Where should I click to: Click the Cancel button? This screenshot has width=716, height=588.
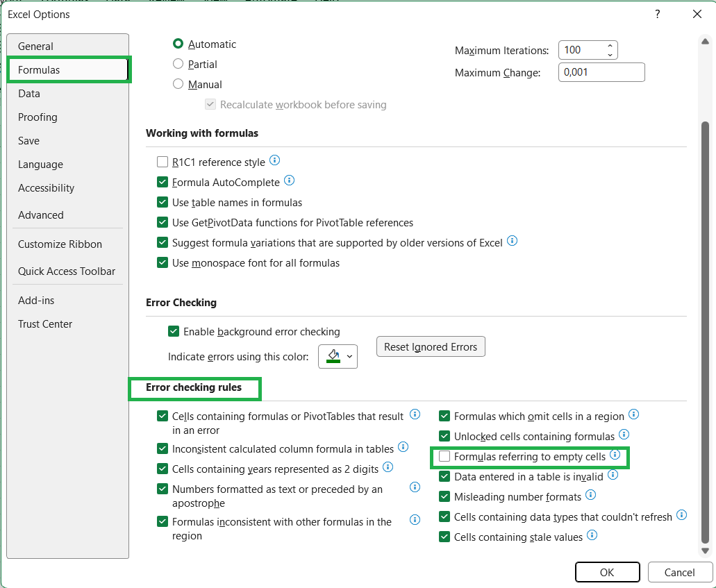point(679,573)
